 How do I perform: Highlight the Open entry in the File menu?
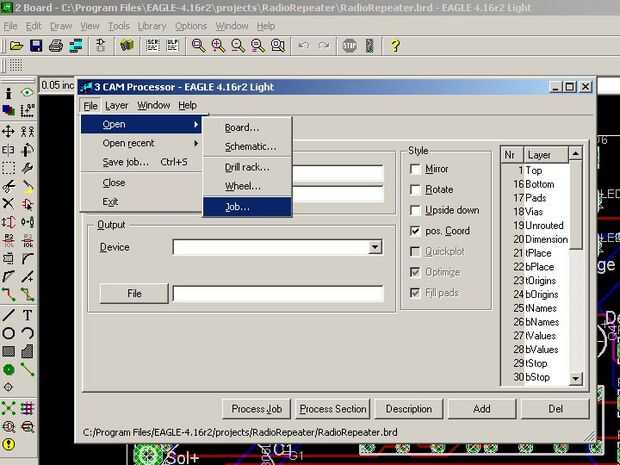coord(141,124)
